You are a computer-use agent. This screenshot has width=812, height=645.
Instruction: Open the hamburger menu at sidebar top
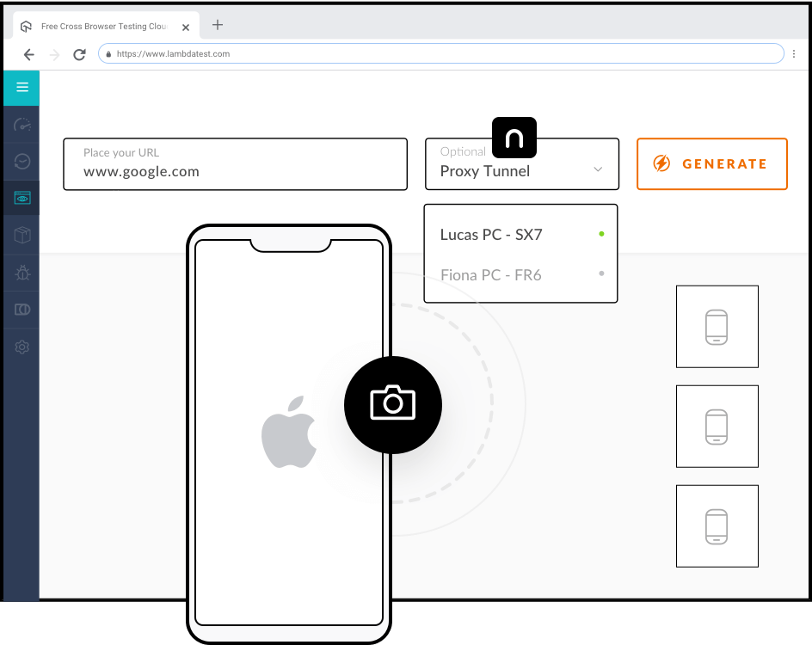pos(21,88)
